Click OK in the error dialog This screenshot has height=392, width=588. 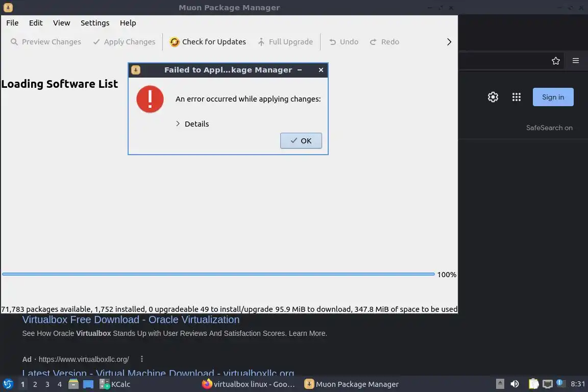point(301,141)
